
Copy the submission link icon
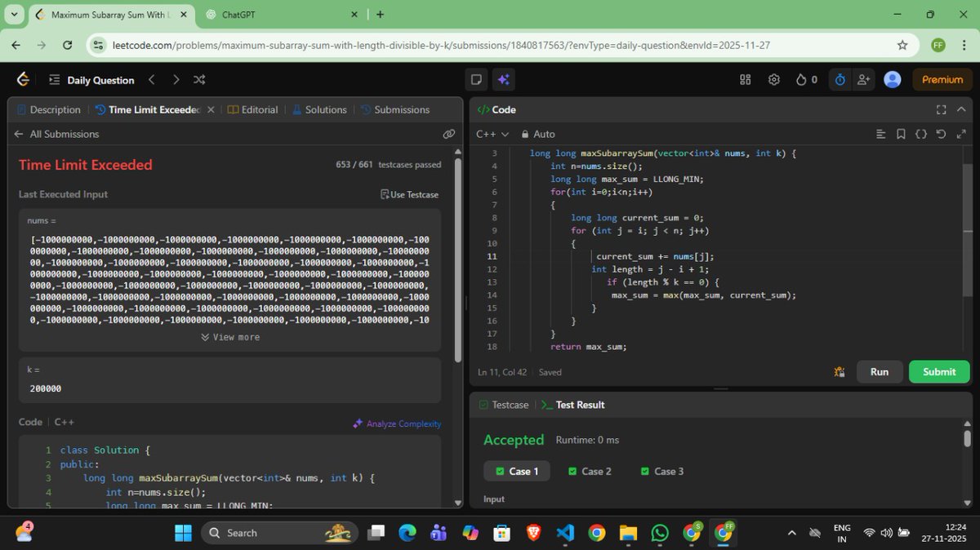(448, 134)
